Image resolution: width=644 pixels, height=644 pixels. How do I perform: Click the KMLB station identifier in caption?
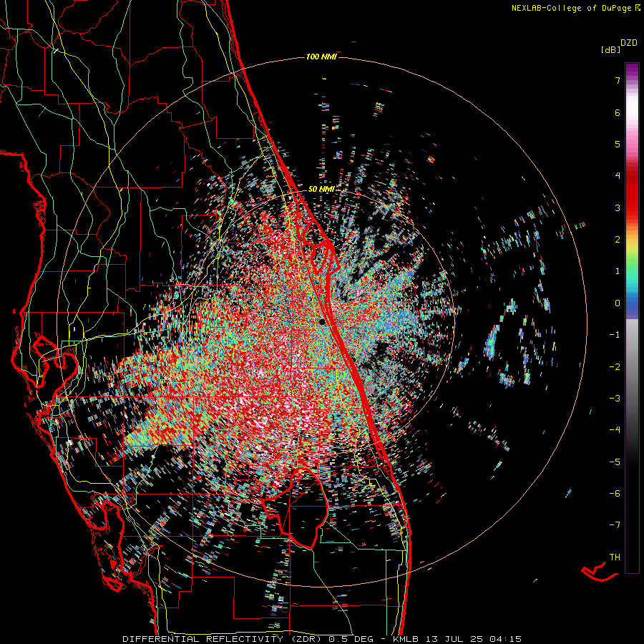407,639
